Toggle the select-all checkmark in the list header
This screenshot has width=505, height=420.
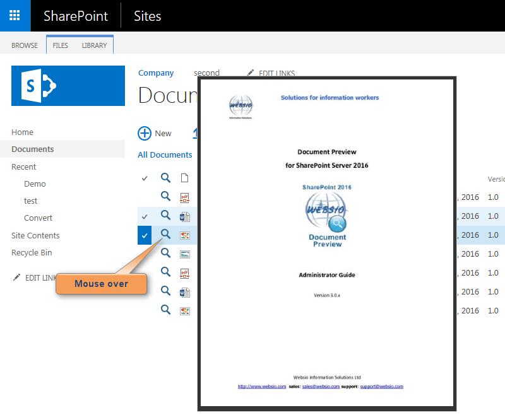pos(145,178)
